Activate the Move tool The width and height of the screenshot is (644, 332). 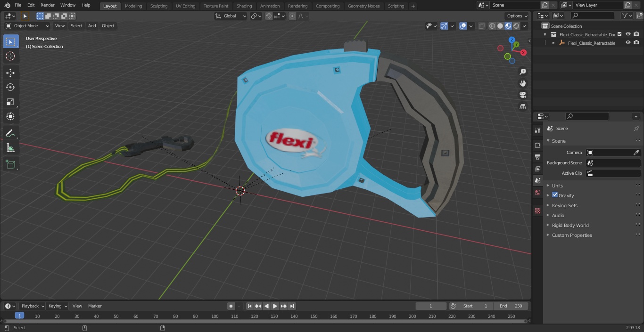(x=10, y=73)
